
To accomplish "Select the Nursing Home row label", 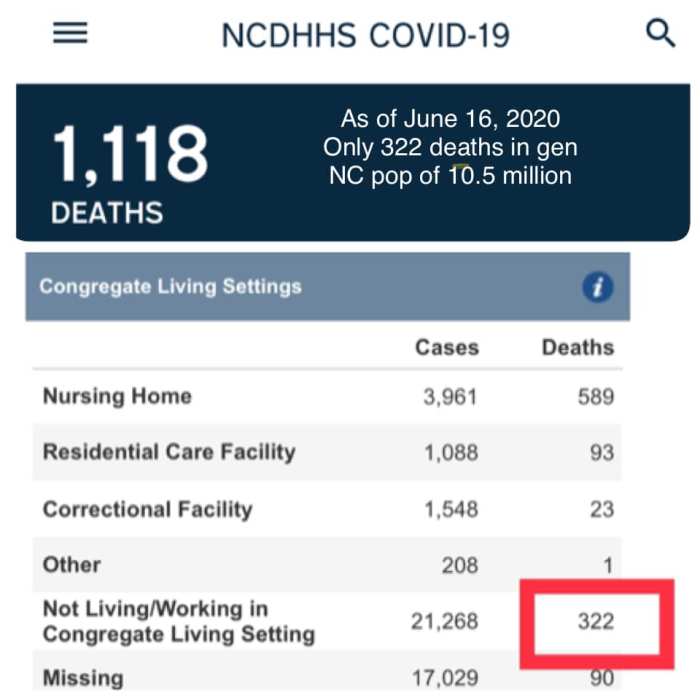I will pyautogui.click(x=117, y=396).
